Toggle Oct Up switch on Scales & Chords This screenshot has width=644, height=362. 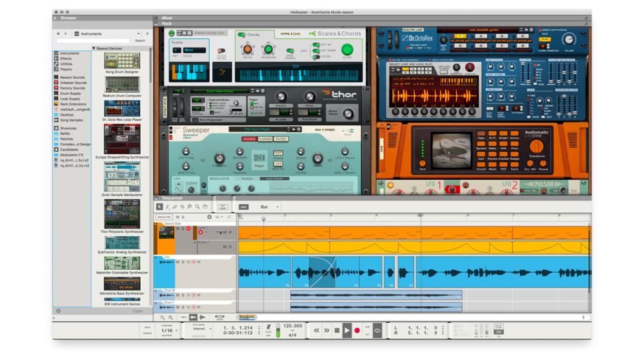(316, 44)
